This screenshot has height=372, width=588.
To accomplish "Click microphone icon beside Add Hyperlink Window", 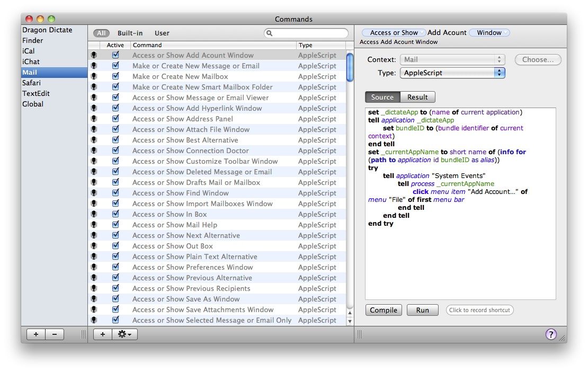I will pyautogui.click(x=94, y=108).
